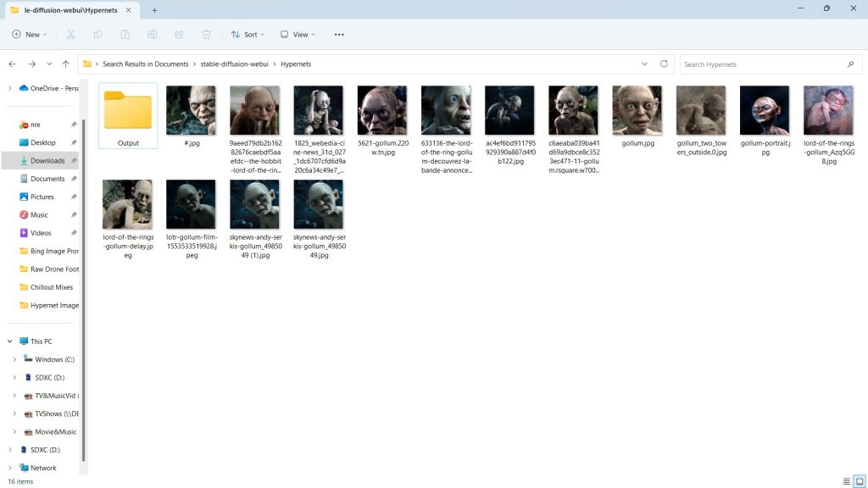Open the View dropdown menu
The image size is (868, 488).
[298, 35]
